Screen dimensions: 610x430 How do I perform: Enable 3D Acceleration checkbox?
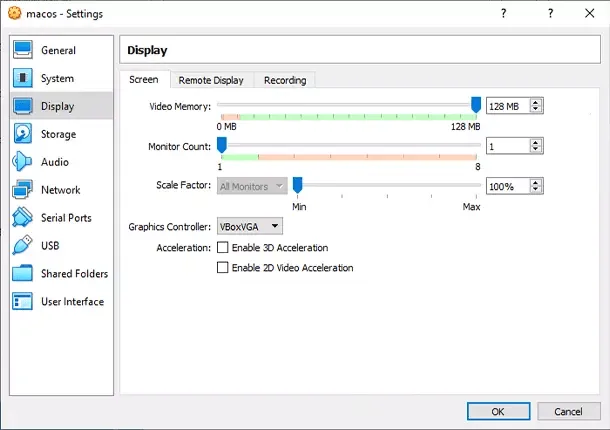coord(223,248)
